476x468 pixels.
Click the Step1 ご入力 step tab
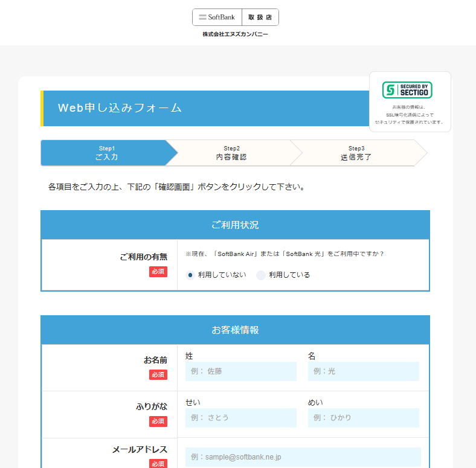coord(106,153)
